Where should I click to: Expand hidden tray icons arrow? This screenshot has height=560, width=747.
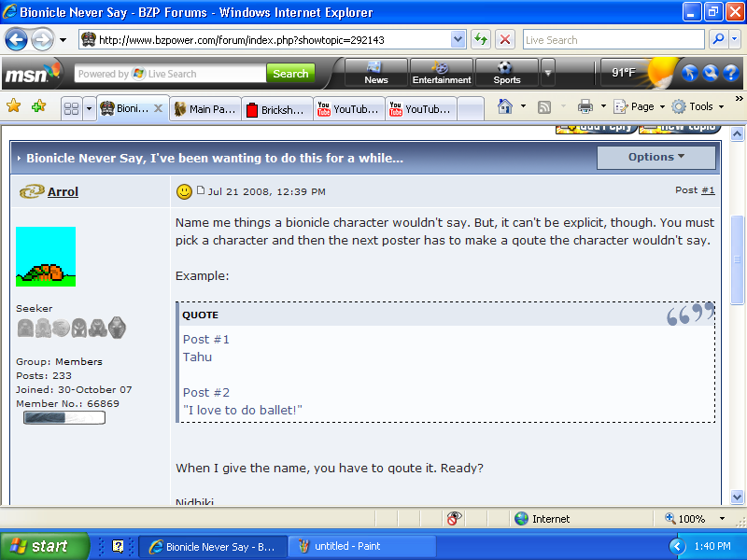[677, 546]
